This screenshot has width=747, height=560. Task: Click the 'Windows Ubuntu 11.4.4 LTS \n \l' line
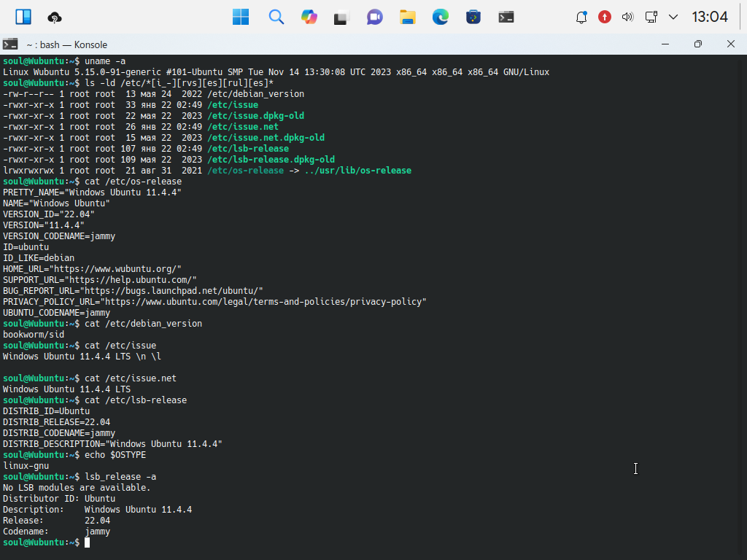pyautogui.click(x=82, y=357)
